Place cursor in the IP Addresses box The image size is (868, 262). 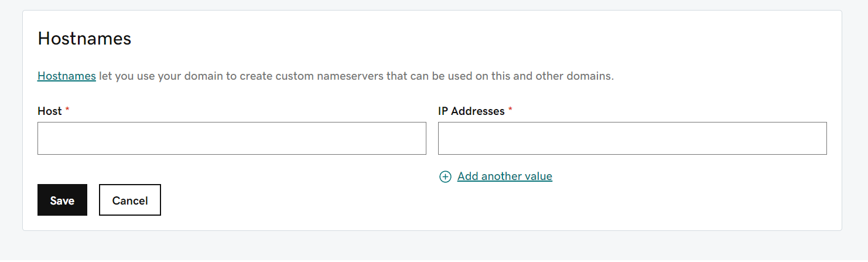632,138
